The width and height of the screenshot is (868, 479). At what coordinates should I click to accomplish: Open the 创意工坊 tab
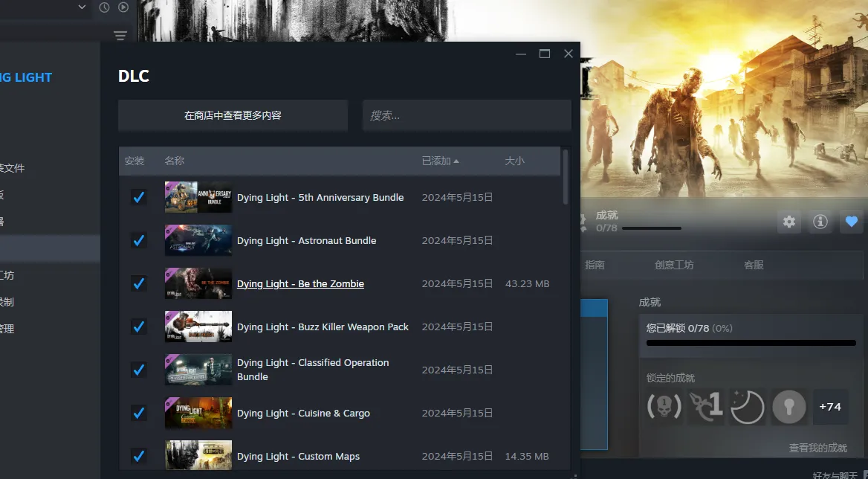pyautogui.click(x=673, y=265)
